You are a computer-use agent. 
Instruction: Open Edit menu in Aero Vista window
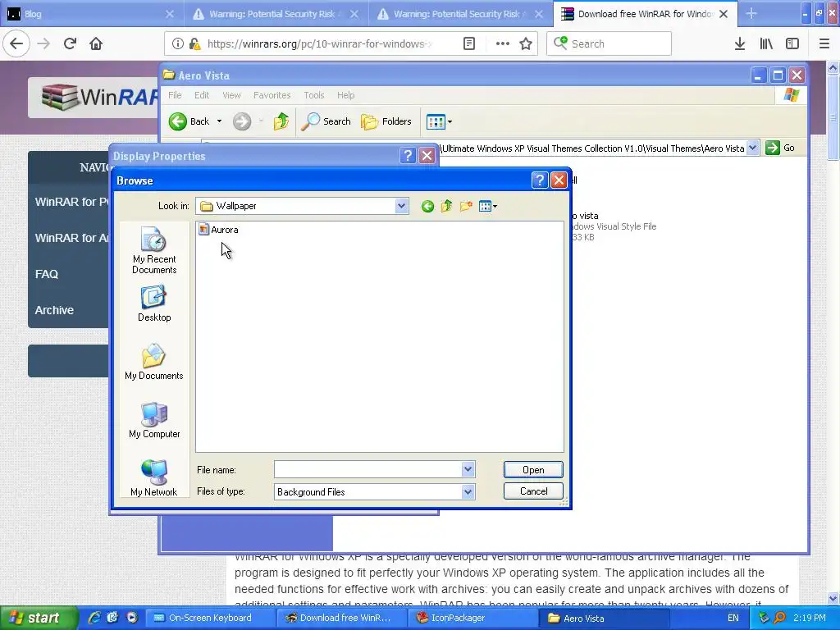coord(202,95)
